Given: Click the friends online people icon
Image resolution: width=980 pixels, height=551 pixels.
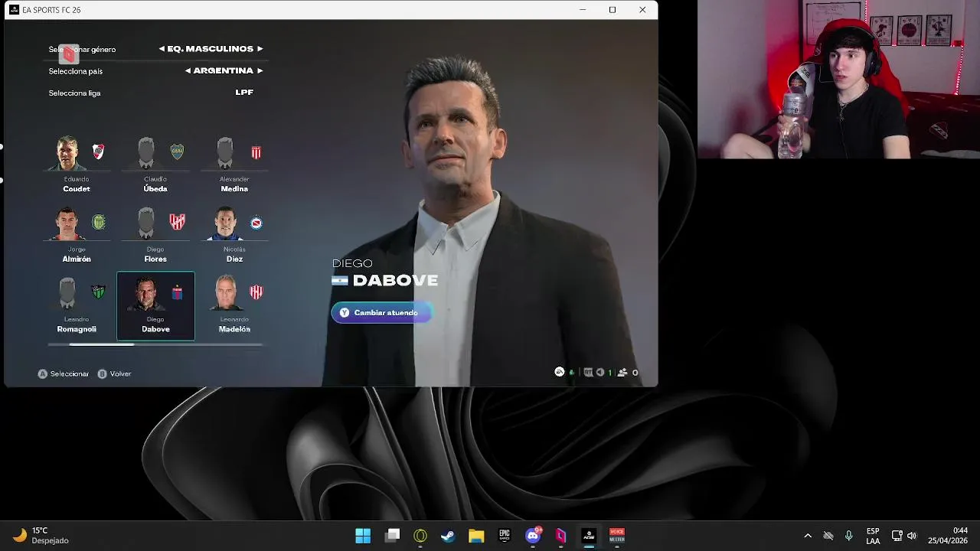Looking at the screenshot, I should [622, 373].
